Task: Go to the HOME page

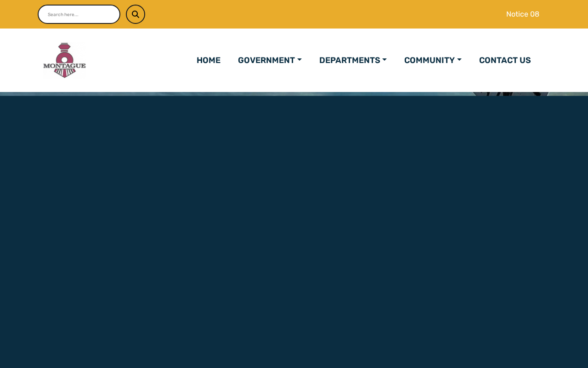Action: tap(209, 60)
